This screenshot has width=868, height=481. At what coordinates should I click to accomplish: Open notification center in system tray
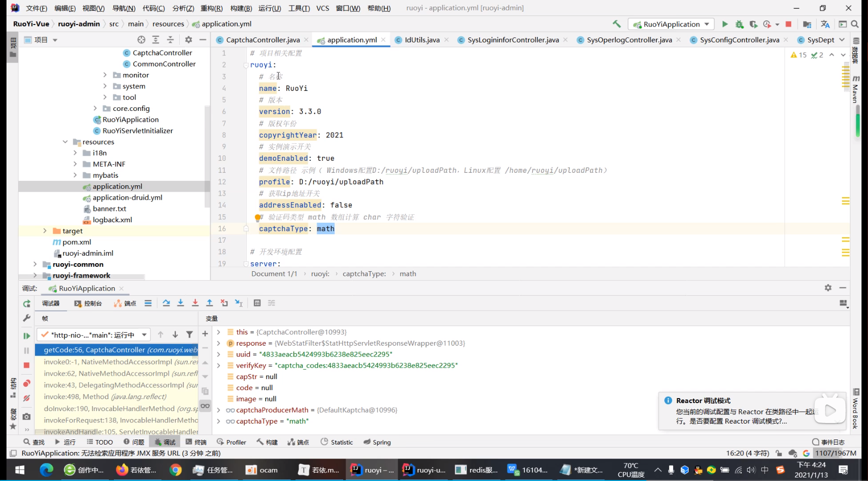pyautogui.click(x=844, y=470)
